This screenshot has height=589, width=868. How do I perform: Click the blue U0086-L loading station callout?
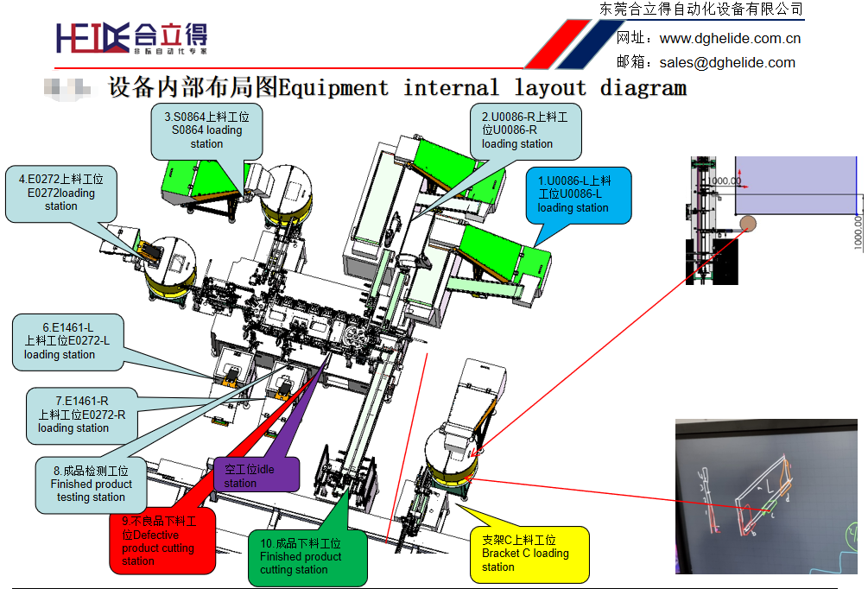point(578,195)
